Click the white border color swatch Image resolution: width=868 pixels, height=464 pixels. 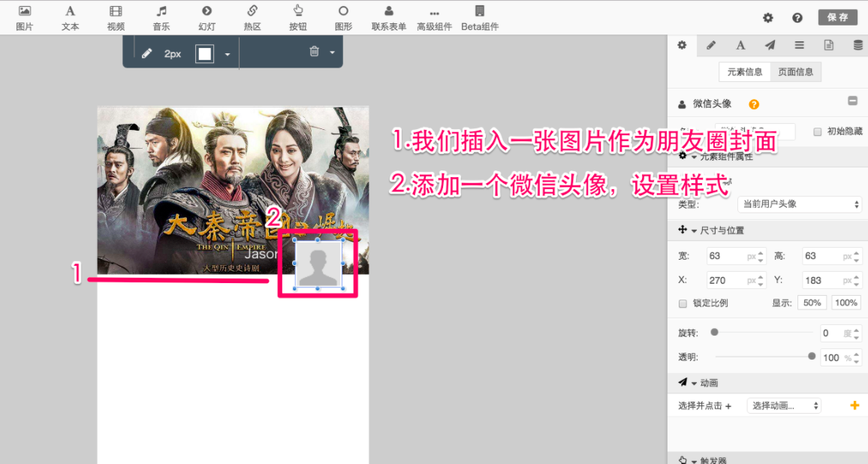[204, 53]
